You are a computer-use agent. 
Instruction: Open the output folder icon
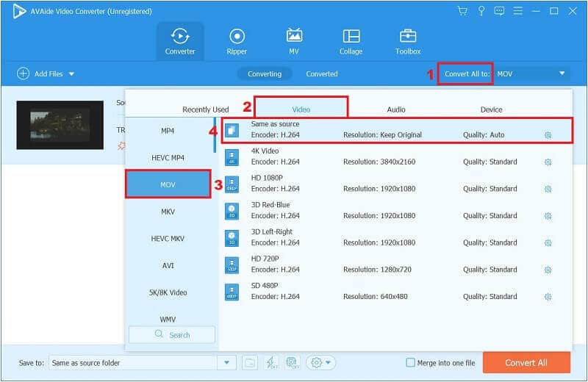click(x=250, y=362)
